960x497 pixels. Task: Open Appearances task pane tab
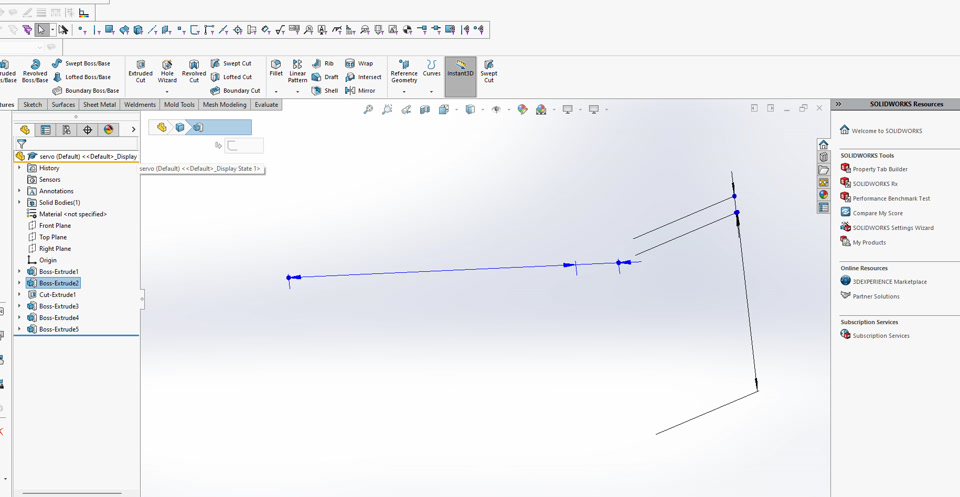[x=823, y=195]
